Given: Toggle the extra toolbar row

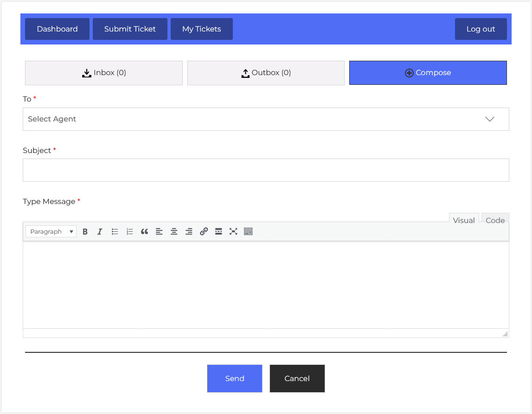Looking at the screenshot, I should pyautogui.click(x=248, y=232).
